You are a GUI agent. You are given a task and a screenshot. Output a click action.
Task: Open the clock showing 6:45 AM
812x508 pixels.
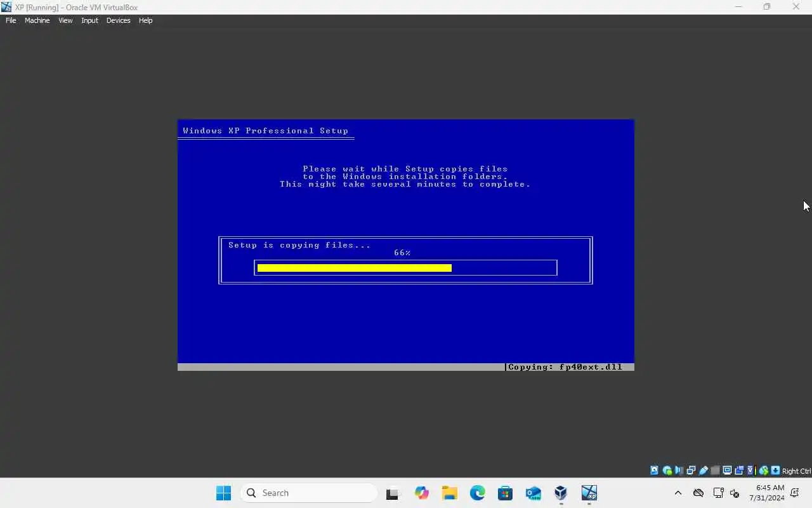[x=767, y=493]
